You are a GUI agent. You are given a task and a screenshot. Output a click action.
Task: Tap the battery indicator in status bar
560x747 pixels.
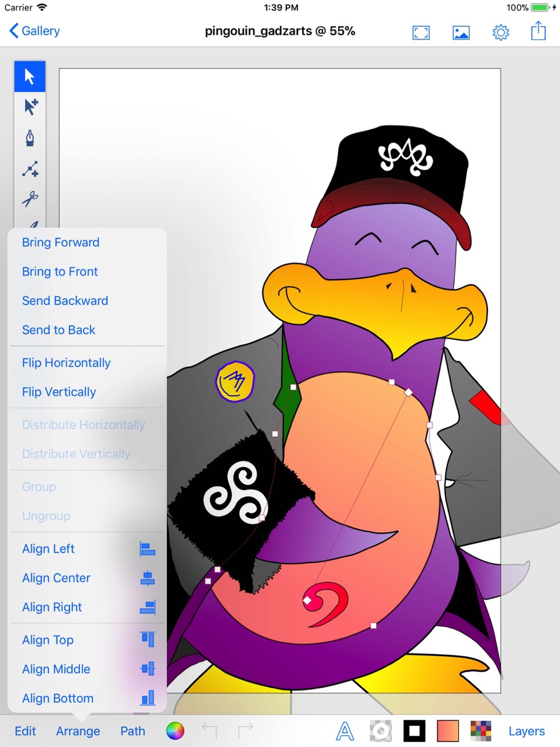[540, 8]
